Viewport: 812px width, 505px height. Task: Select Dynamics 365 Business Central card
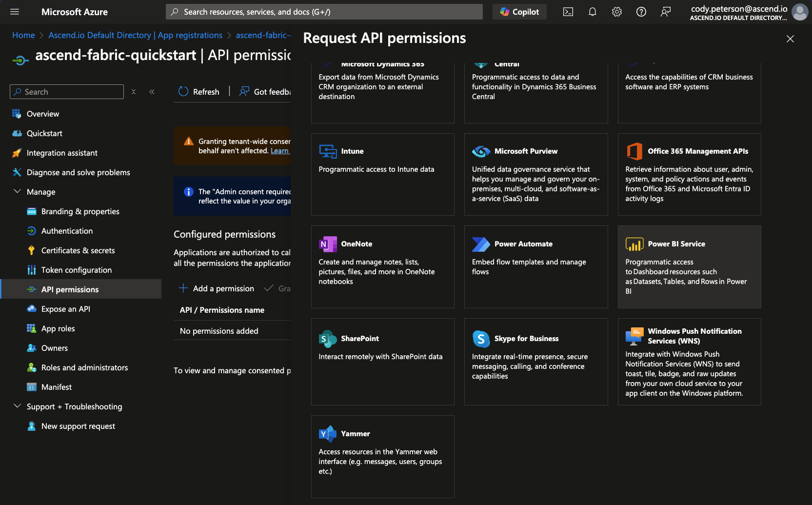point(536,93)
